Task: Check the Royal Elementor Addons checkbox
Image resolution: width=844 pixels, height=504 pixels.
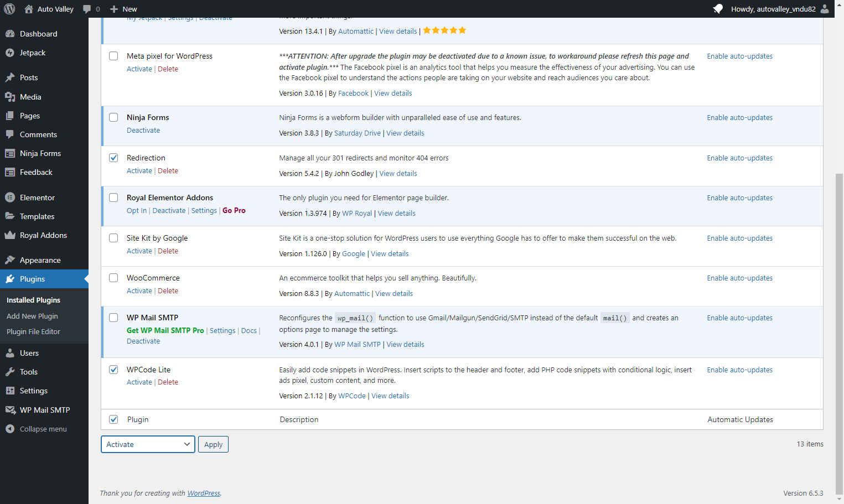Action: click(113, 198)
